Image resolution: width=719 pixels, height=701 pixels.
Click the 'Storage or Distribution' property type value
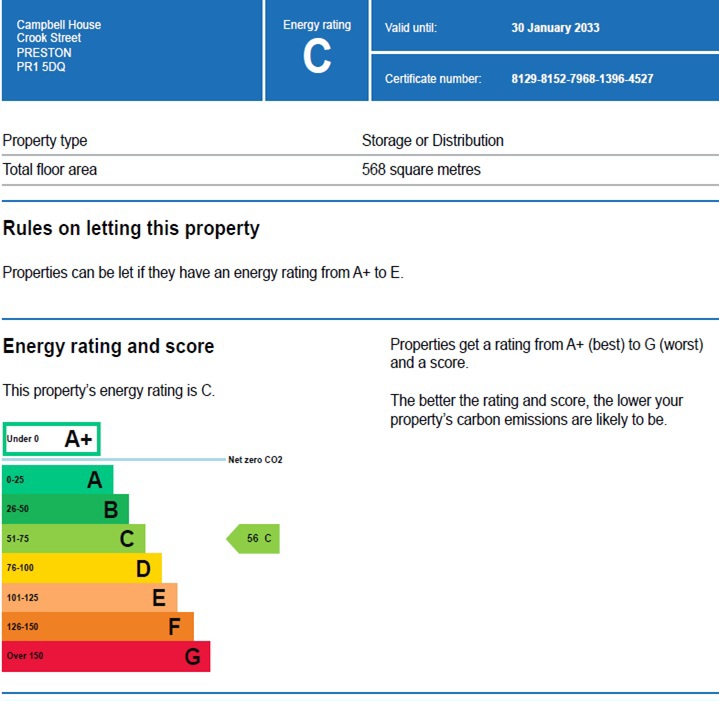click(432, 141)
